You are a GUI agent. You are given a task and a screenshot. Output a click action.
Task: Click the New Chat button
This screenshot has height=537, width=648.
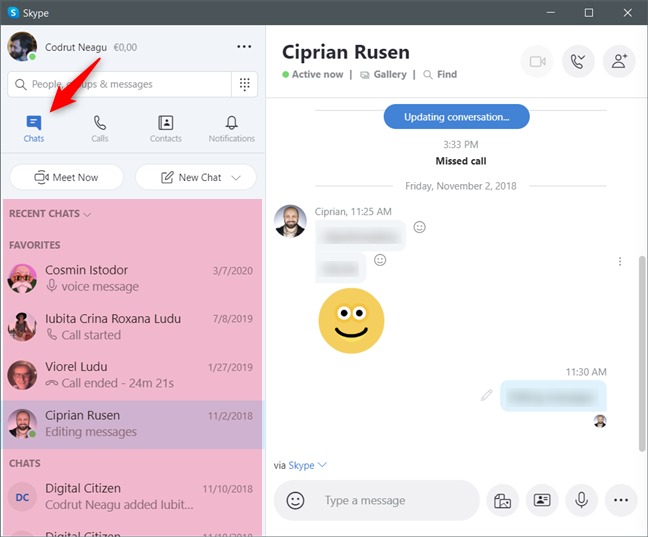click(x=196, y=177)
